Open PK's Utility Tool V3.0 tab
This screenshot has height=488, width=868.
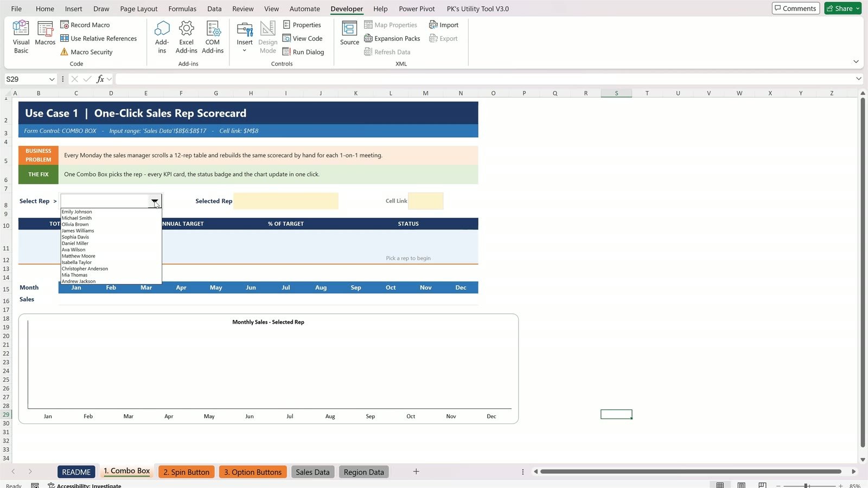478,9
